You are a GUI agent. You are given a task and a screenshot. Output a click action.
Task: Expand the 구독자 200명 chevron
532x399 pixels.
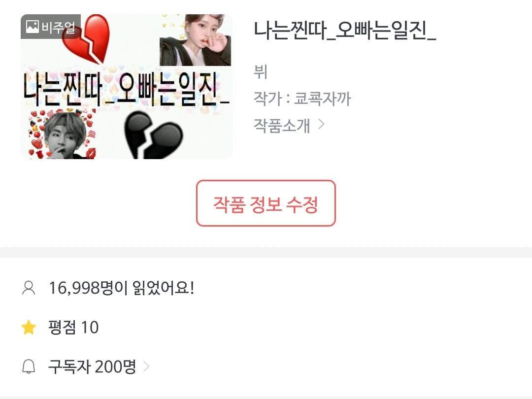tap(147, 366)
